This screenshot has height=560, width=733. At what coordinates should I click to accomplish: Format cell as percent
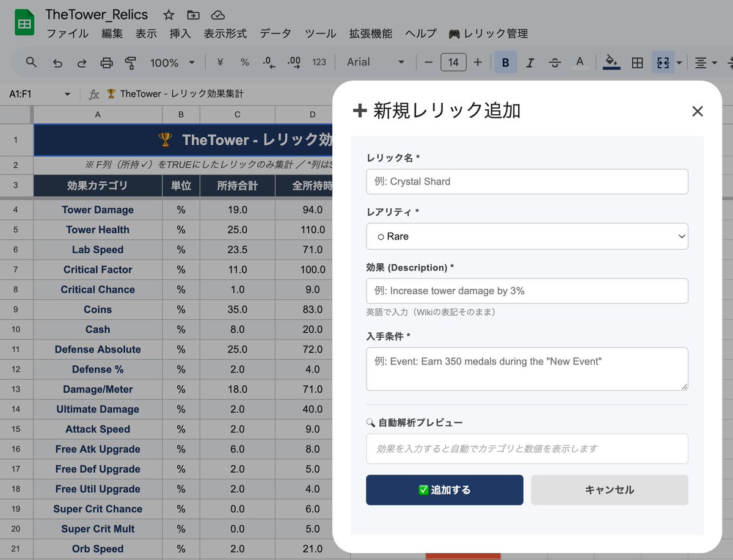(244, 62)
